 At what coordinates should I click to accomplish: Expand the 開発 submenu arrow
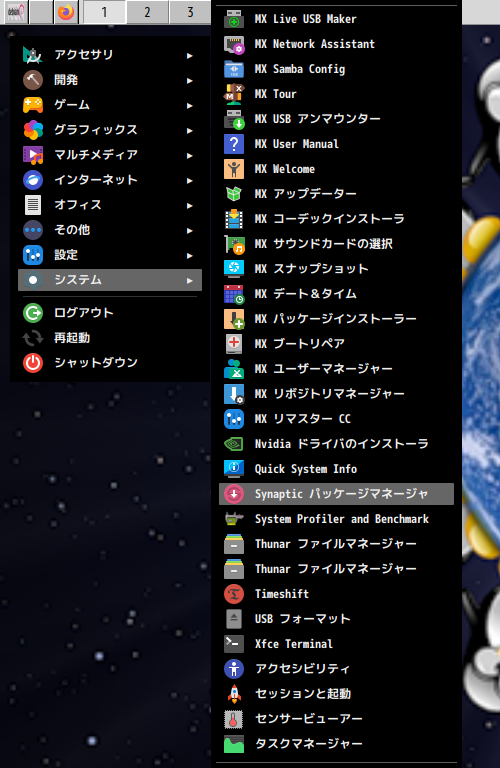pos(190,80)
